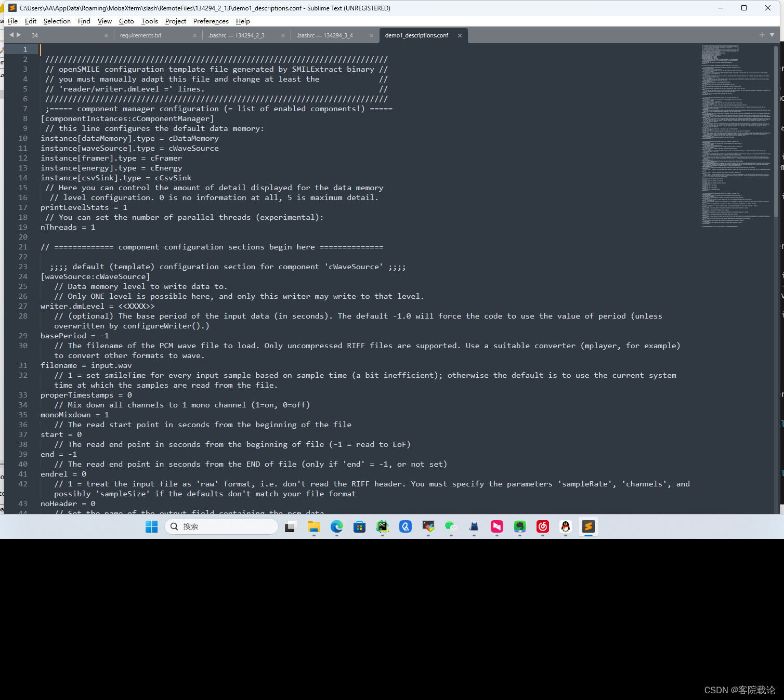Click the line 'monoMixdown = 1'
Image resolution: width=784 pixels, height=700 pixels.
(x=75, y=415)
